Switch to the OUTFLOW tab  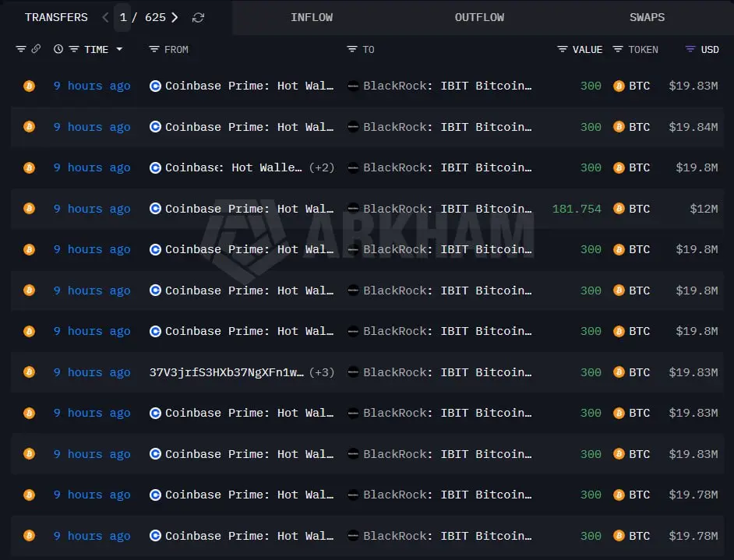point(479,17)
